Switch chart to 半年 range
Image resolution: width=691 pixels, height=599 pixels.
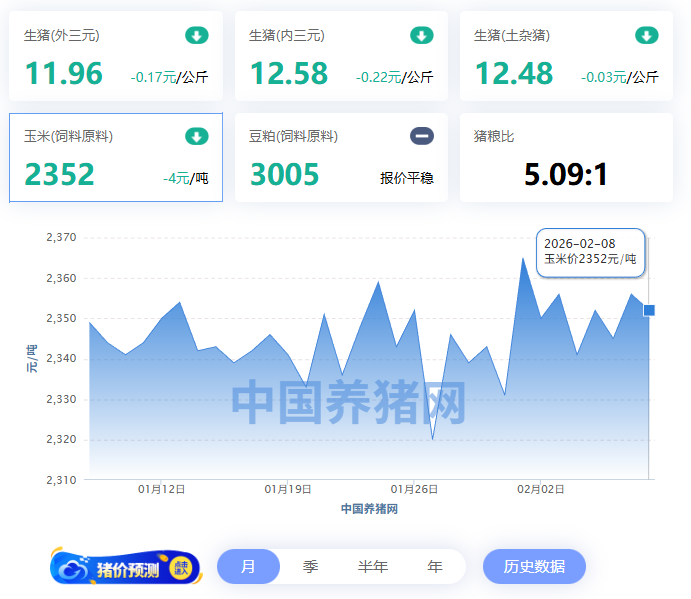coord(372,567)
